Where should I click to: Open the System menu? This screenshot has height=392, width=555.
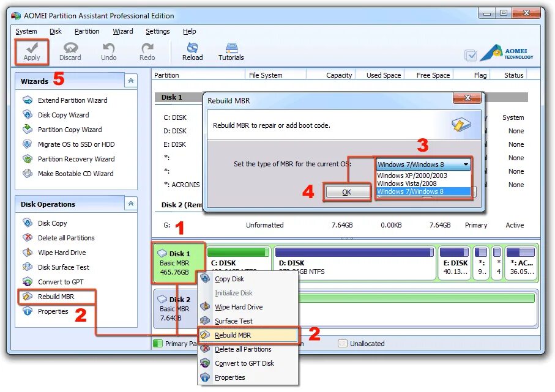tap(26, 31)
